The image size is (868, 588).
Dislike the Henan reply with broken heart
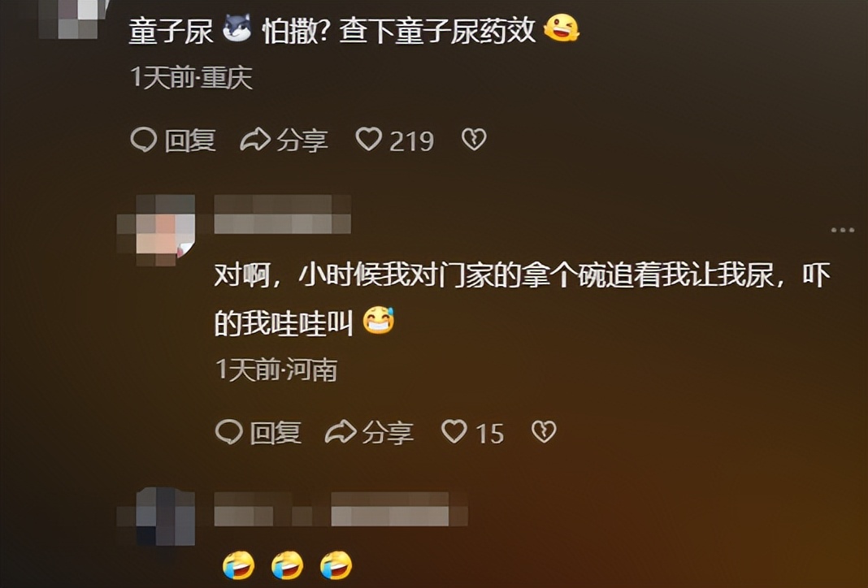click(x=544, y=431)
